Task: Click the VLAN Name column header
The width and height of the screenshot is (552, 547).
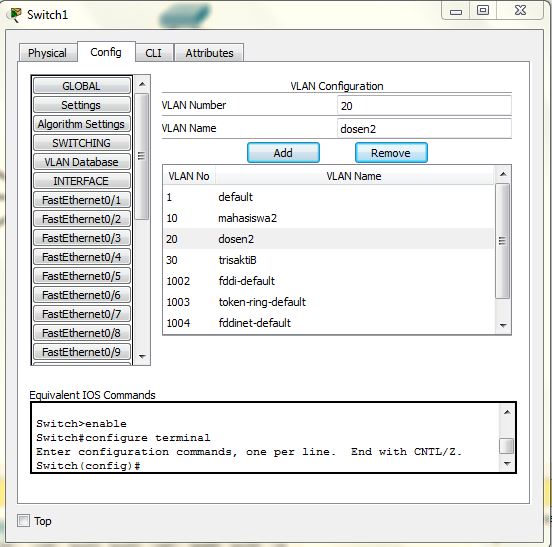Action: tap(354, 176)
